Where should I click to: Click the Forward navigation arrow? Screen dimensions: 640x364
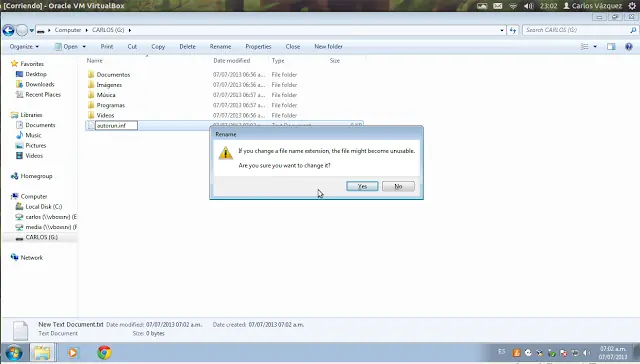(22, 30)
